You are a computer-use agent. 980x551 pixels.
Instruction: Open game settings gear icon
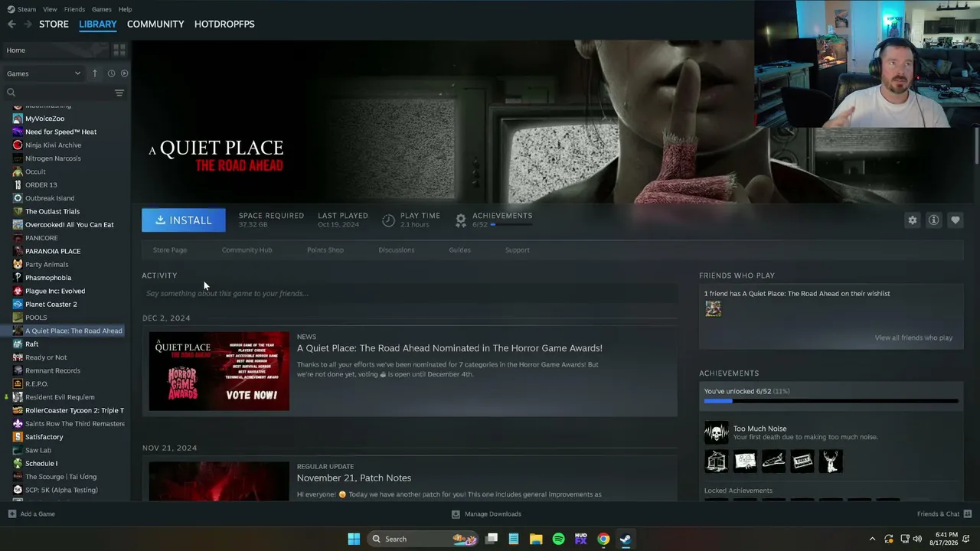(x=913, y=220)
